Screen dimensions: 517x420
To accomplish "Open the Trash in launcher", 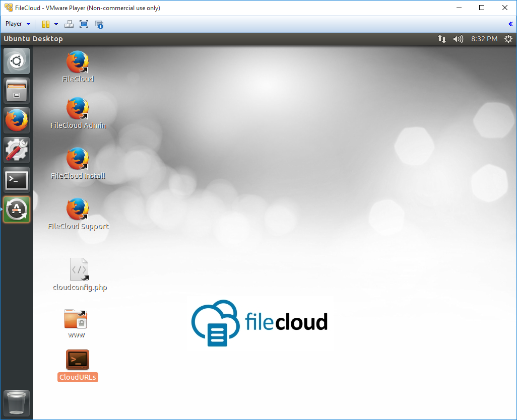I will 17,403.
